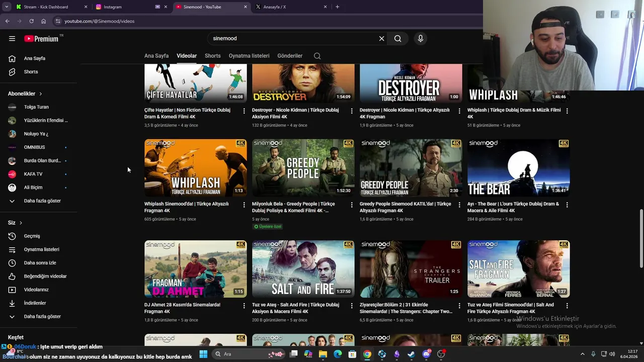The image size is (644, 362).
Task: Open options for Çifte Hayatlar video
Action: pyautogui.click(x=244, y=111)
